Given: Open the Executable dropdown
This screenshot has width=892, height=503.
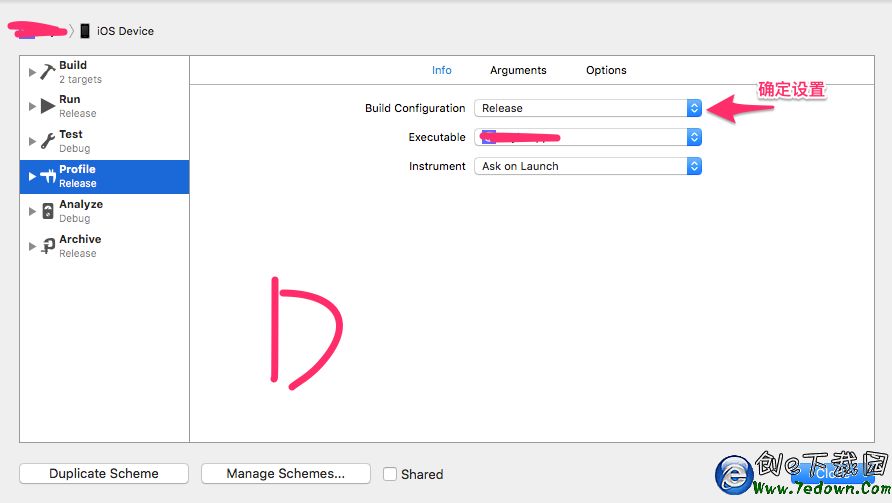Looking at the screenshot, I should (588, 137).
